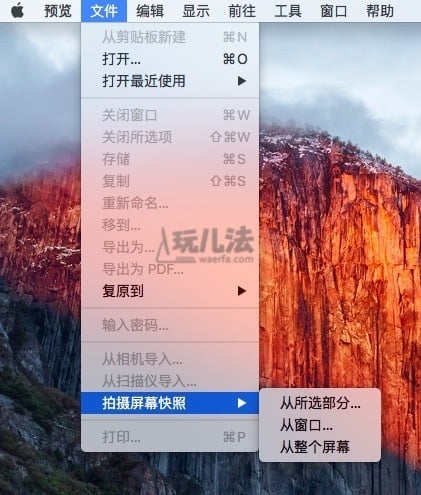Open the 工具 menu
The image size is (421, 495).
coord(288,11)
